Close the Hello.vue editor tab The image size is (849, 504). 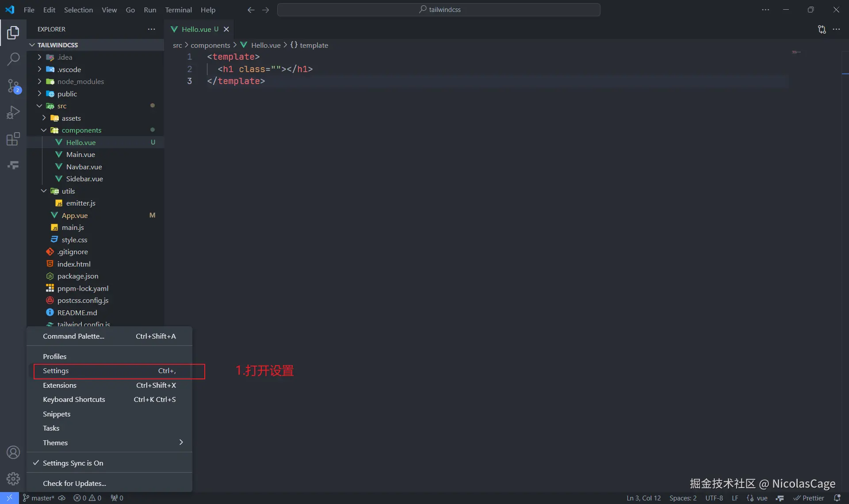226,29
